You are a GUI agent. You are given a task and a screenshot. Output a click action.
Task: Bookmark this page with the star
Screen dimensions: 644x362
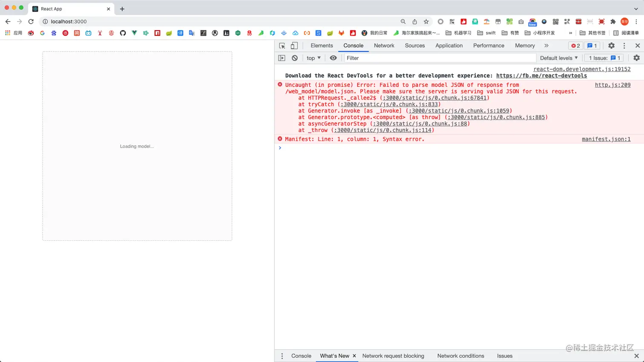click(x=426, y=21)
